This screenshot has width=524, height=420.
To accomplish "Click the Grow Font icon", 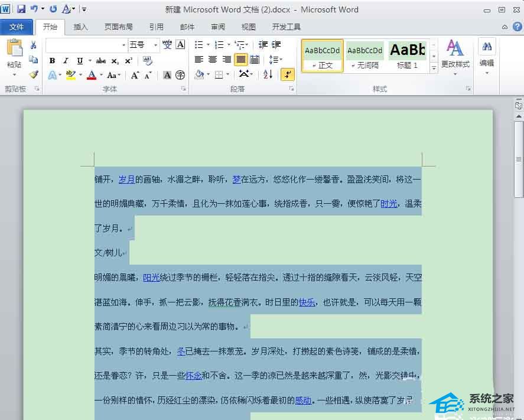I will tap(135, 75).
